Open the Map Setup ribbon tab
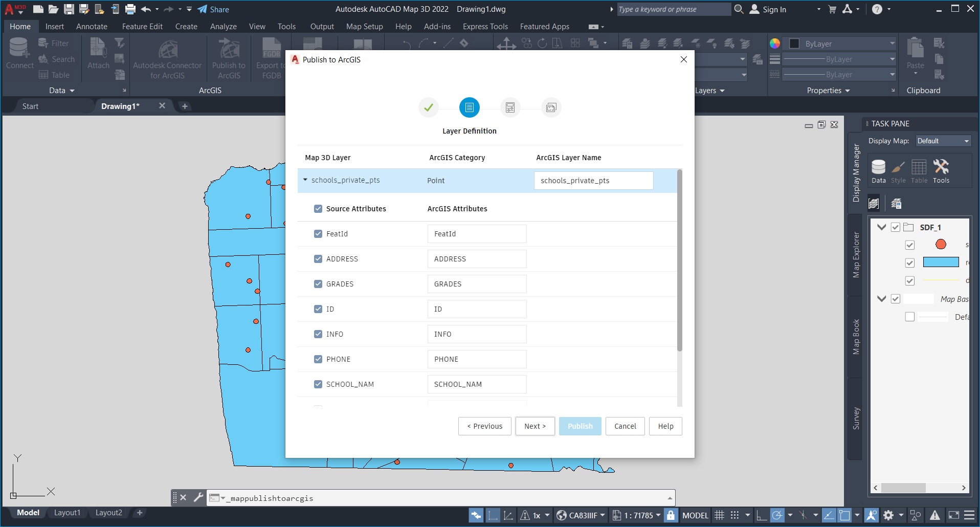980x527 pixels. pyautogui.click(x=364, y=27)
